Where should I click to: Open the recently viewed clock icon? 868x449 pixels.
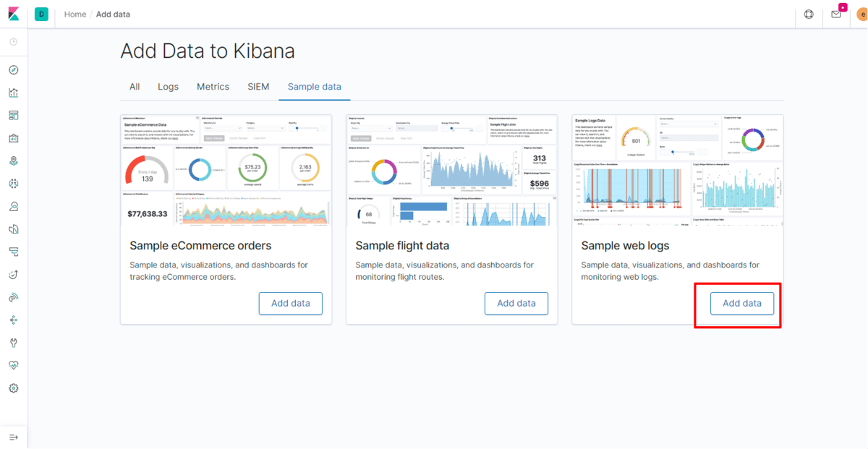tap(14, 42)
